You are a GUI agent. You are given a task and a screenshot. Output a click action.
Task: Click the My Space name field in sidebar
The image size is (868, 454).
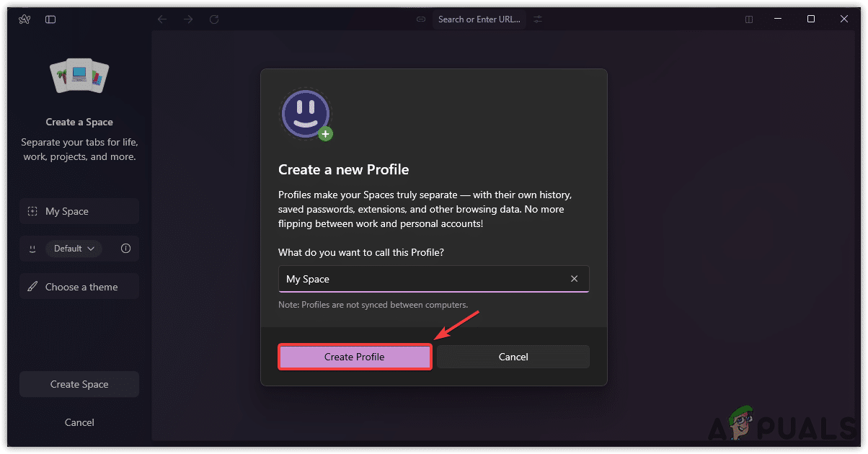pyautogui.click(x=79, y=211)
